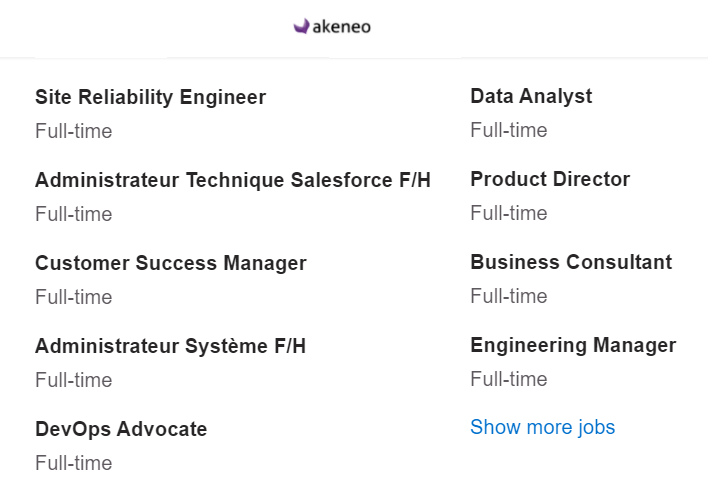Click Full-time under Data Analyst
This screenshot has width=708, height=488.
coord(509,130)
